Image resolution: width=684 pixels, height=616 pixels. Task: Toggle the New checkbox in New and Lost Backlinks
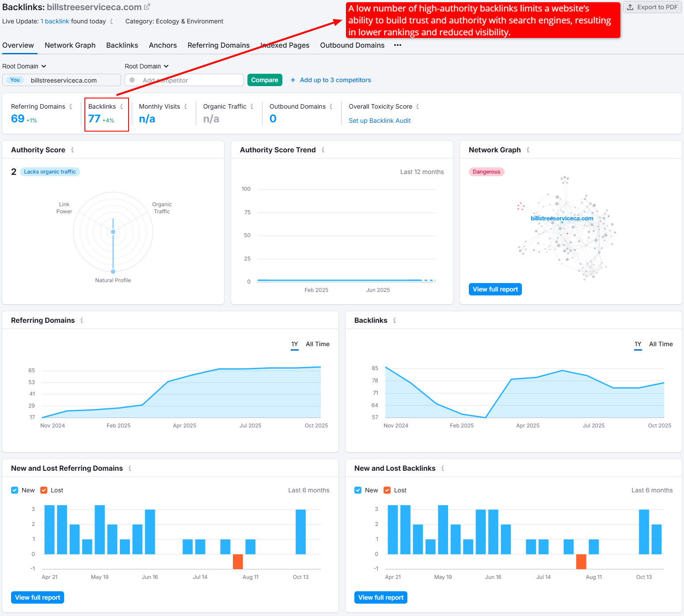(358, 490)
